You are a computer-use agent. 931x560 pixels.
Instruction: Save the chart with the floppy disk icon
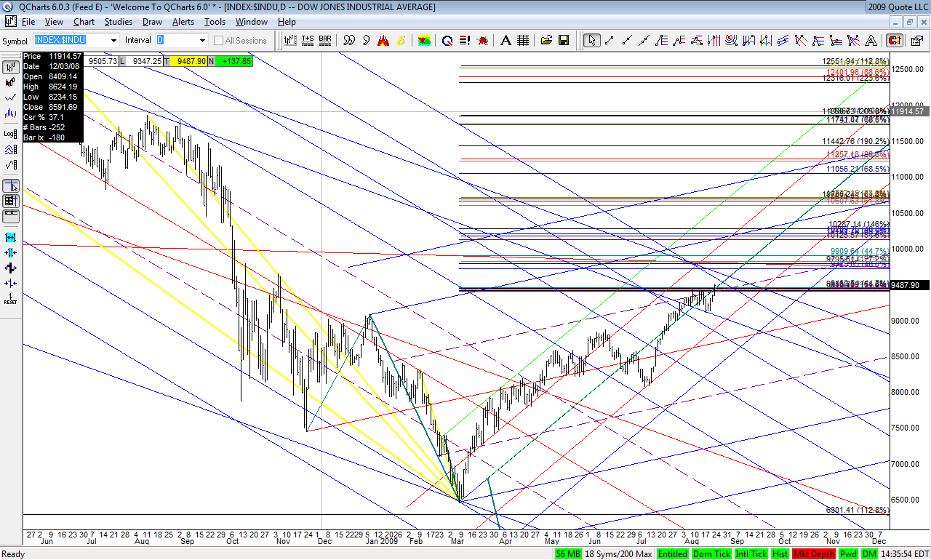pos(564,40)
